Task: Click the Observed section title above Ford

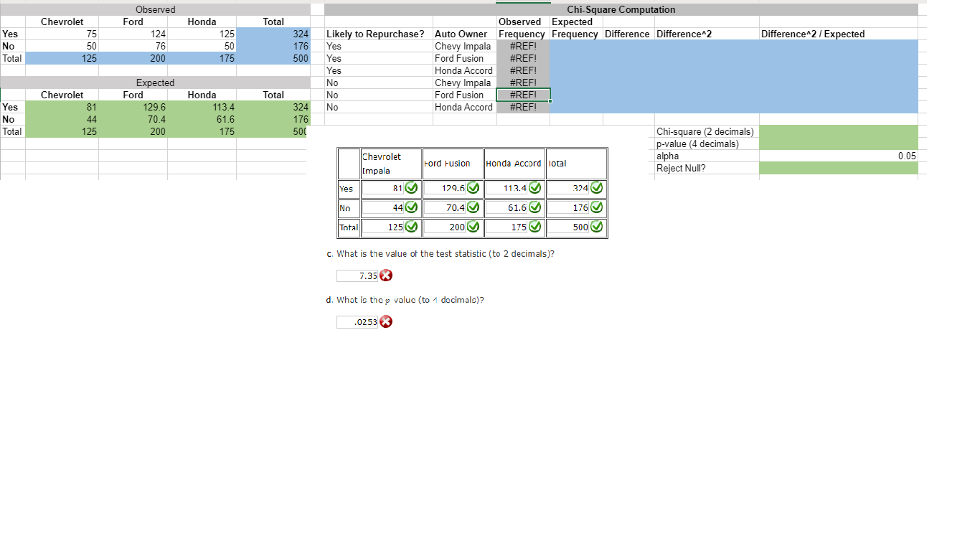Action: [x=156, y=9]
